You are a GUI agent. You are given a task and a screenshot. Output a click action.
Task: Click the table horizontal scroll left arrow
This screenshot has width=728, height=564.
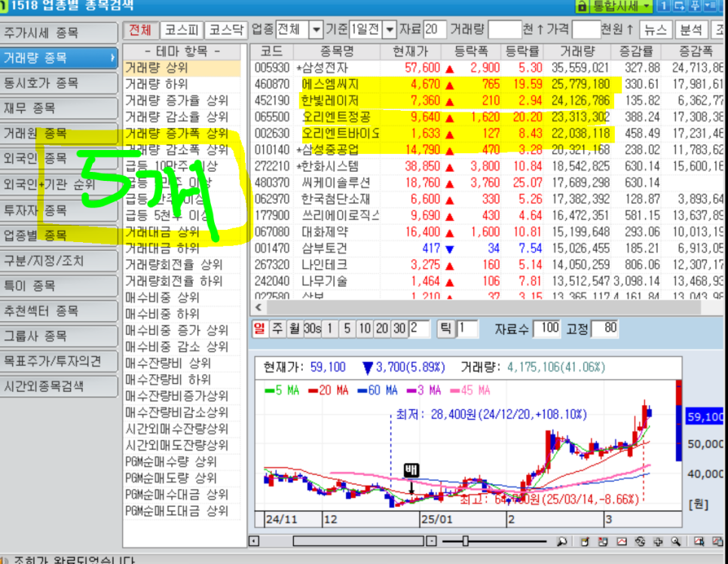tap(258, 307)
